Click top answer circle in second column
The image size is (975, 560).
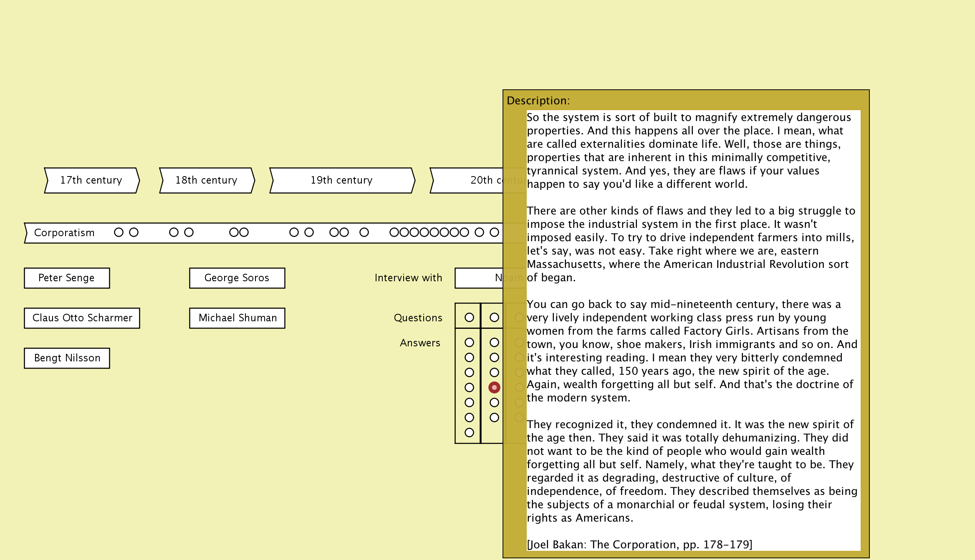[x=494, y=343]
